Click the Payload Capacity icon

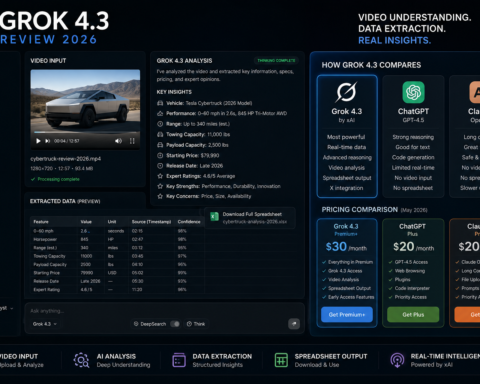pyautogui.click(x=160, y=145)
